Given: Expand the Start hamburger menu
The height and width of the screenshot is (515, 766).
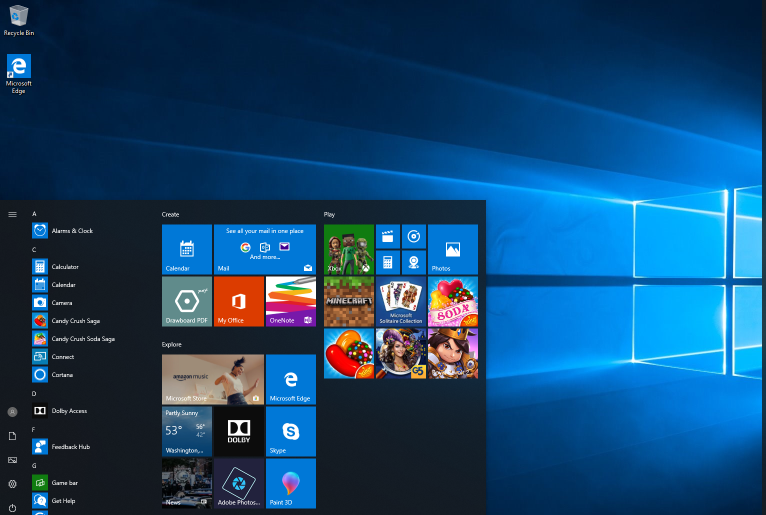Looking at the screenshot, I should pos(12,214).
